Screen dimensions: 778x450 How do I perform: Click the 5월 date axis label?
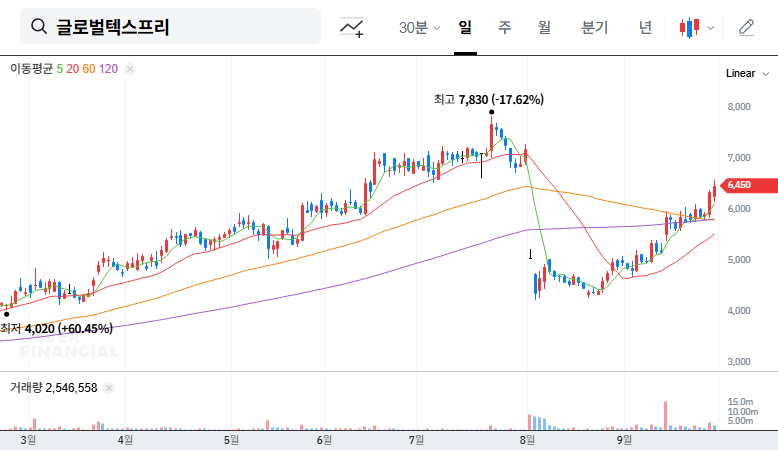231,440
